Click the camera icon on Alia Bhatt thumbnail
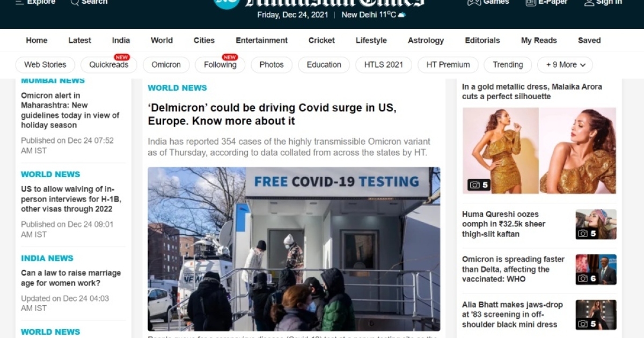Screen dimensions: 644x338 tap(583, 324)
